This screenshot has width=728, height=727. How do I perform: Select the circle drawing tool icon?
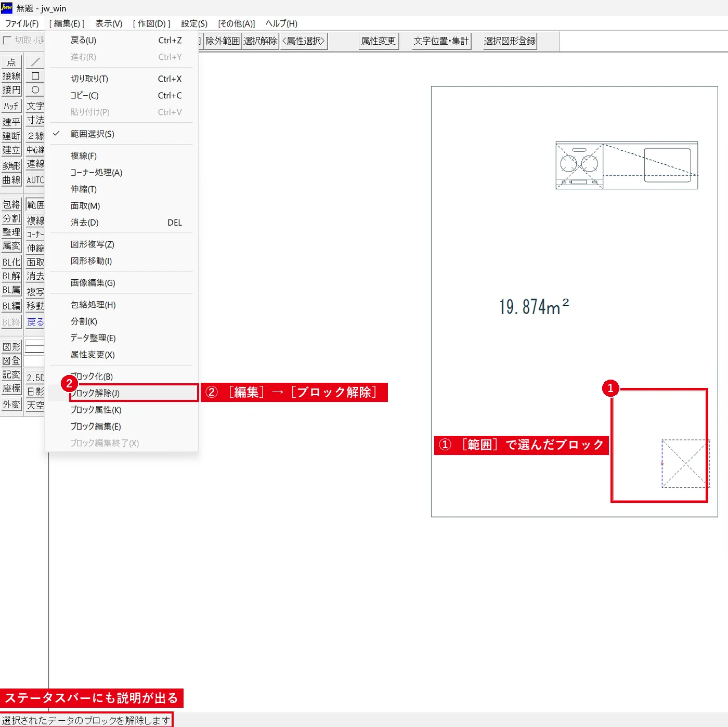coord(35,90)
